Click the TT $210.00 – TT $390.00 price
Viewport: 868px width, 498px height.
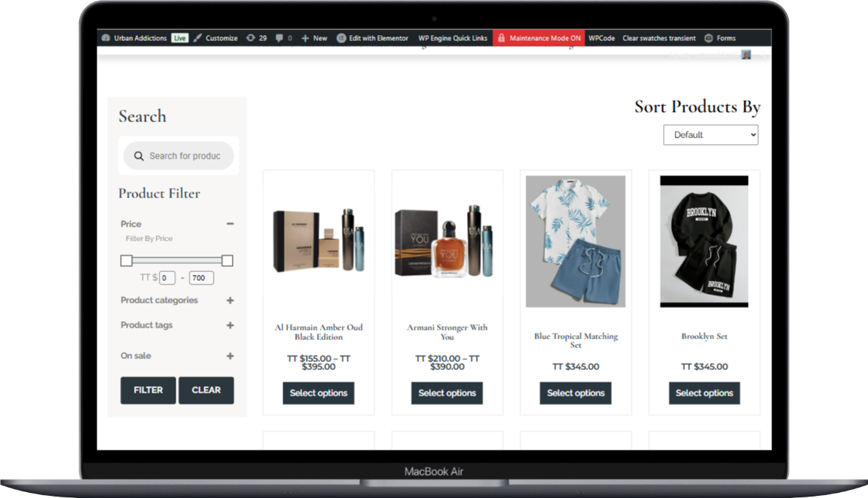(x=447, y=363)
